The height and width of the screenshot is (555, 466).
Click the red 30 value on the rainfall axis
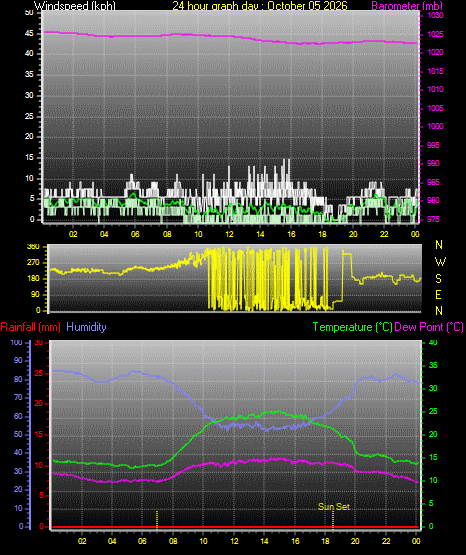pos(39,343)
